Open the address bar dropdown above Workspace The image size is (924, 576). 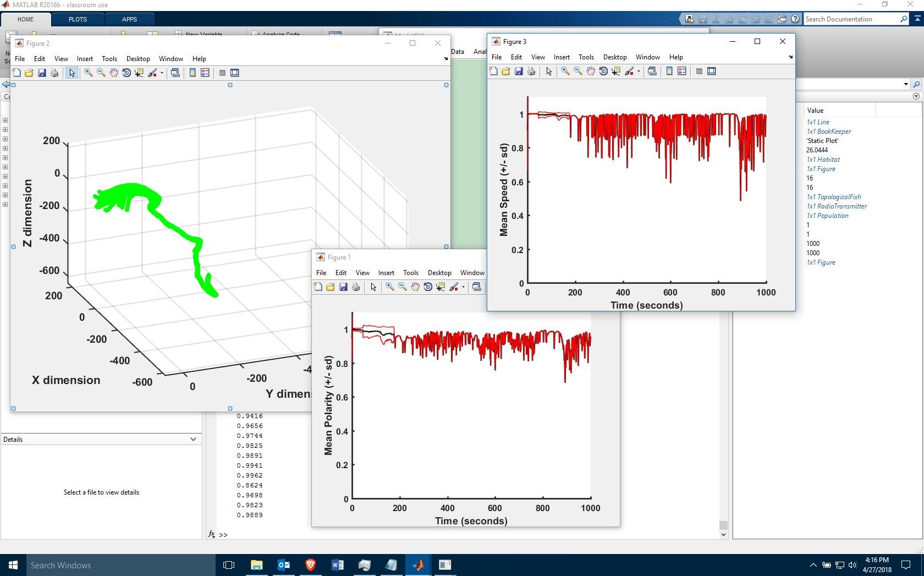[x=906, y=84]
